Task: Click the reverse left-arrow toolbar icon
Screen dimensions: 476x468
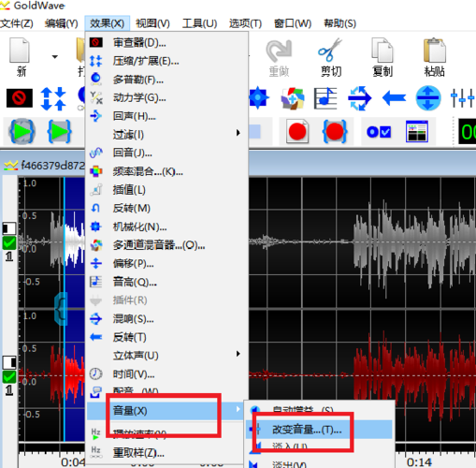Action: 394,98
